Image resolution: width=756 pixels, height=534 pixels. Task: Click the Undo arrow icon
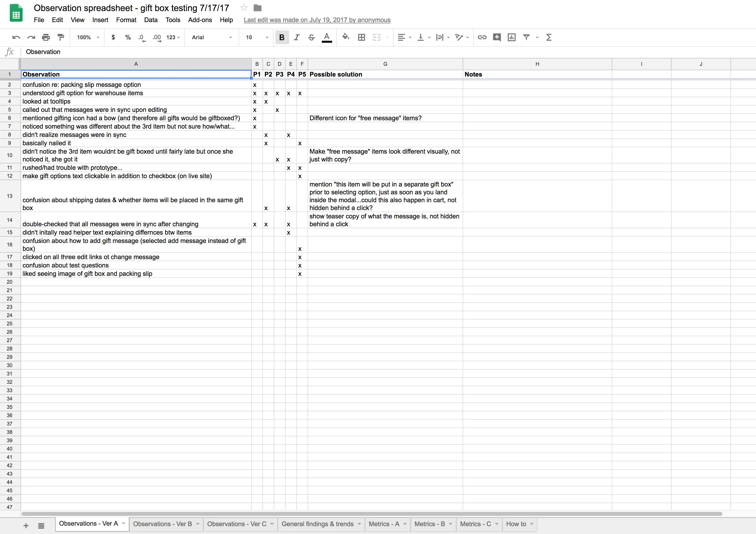16,38
